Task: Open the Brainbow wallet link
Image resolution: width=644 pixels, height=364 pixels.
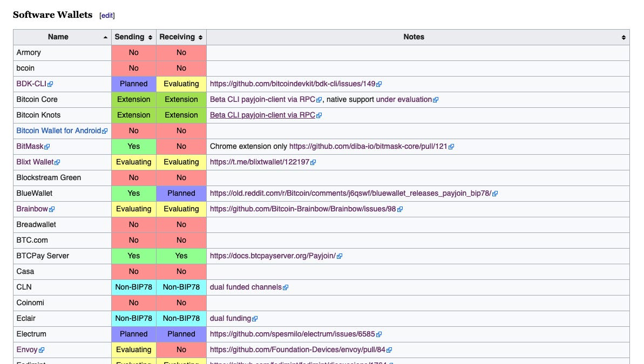Action: coord(32,209)
